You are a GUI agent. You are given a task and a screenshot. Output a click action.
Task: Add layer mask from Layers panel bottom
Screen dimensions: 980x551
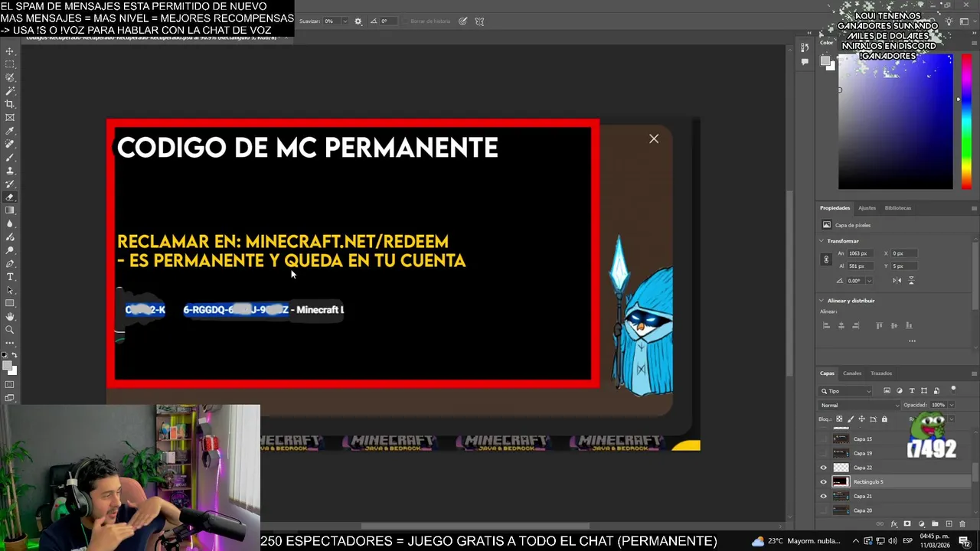(907, 524)
